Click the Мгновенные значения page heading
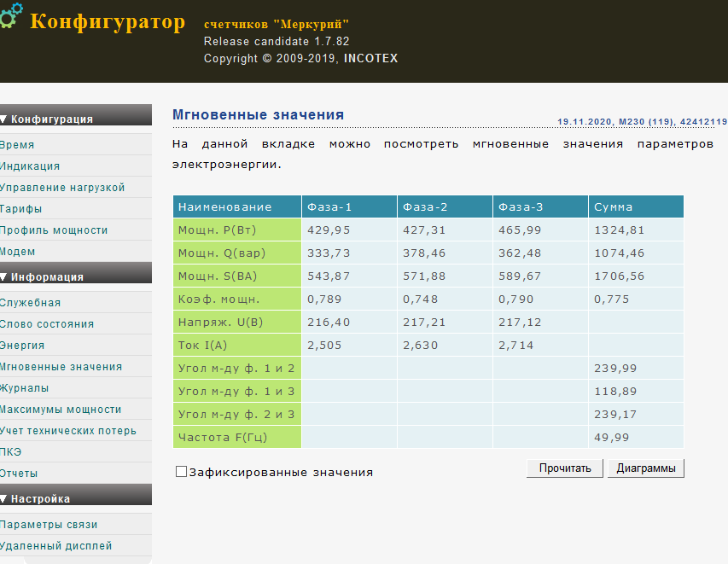The height and width of the screenshot is (564, 728). (258, 114)
